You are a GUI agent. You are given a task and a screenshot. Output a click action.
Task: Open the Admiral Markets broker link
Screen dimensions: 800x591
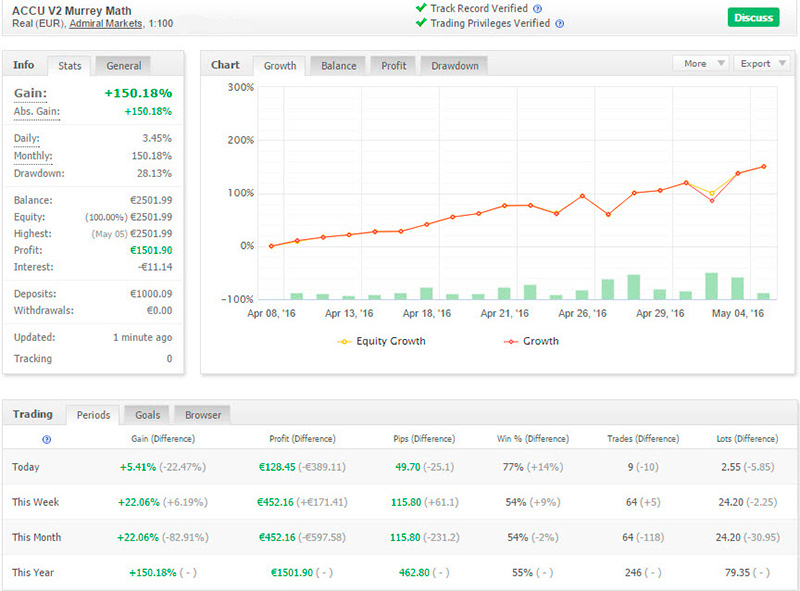[106, 23]
